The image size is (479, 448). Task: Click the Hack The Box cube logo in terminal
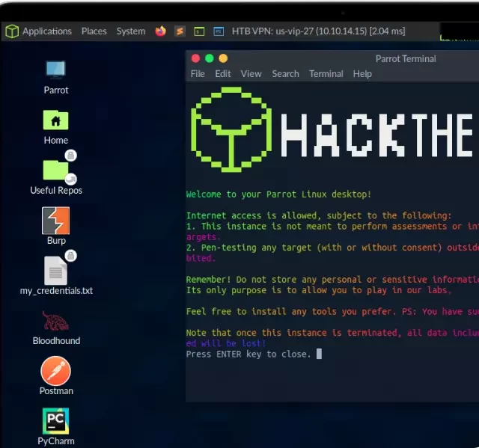pyautogui.click(x=231, y=129)
